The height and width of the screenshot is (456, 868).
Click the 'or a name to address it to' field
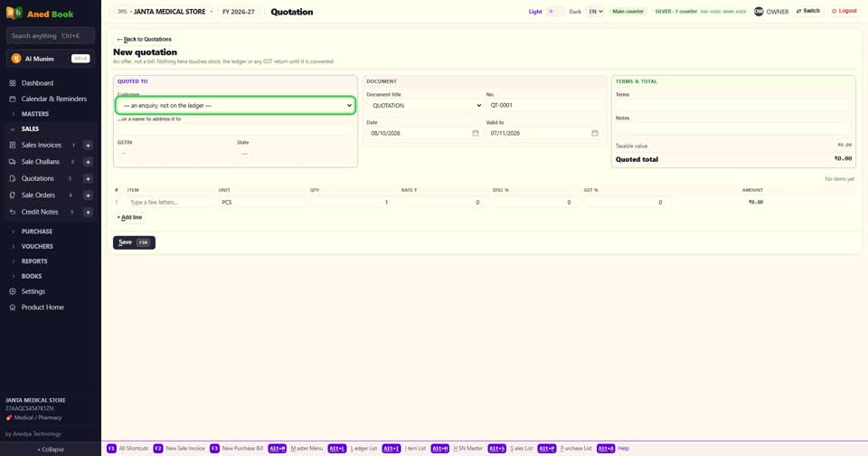(x=235, y=130)
